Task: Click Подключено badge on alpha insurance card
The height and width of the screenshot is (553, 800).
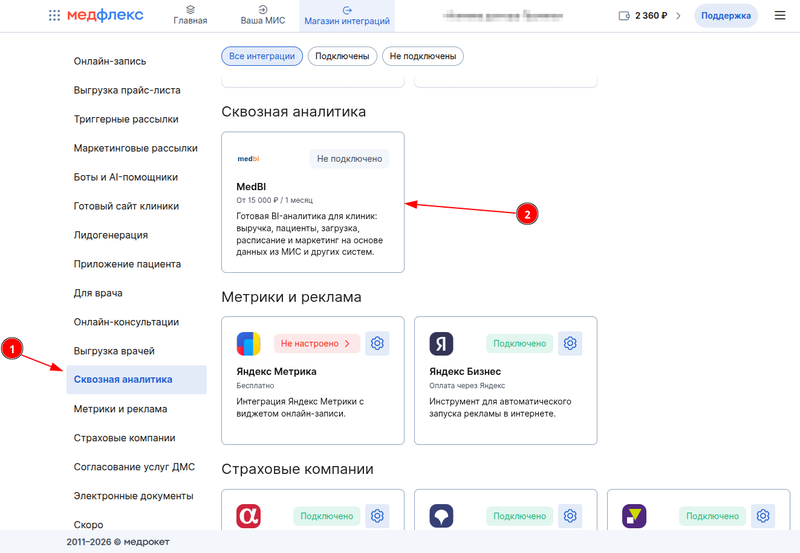Action: [x=327, y=516]
